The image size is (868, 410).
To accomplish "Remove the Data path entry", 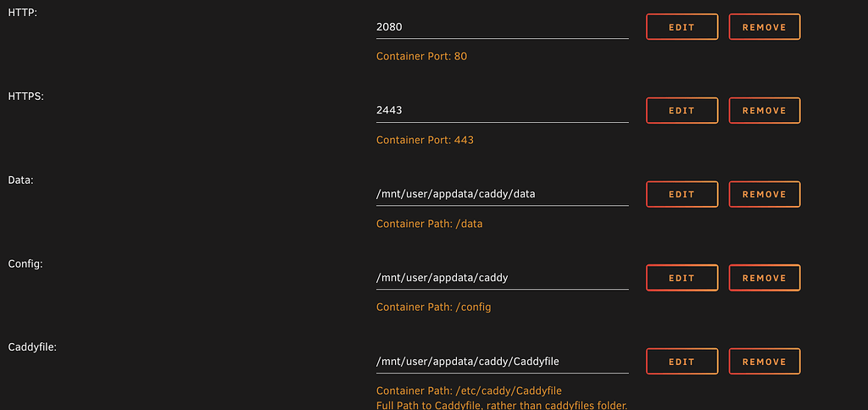I will tap(764, 194).
